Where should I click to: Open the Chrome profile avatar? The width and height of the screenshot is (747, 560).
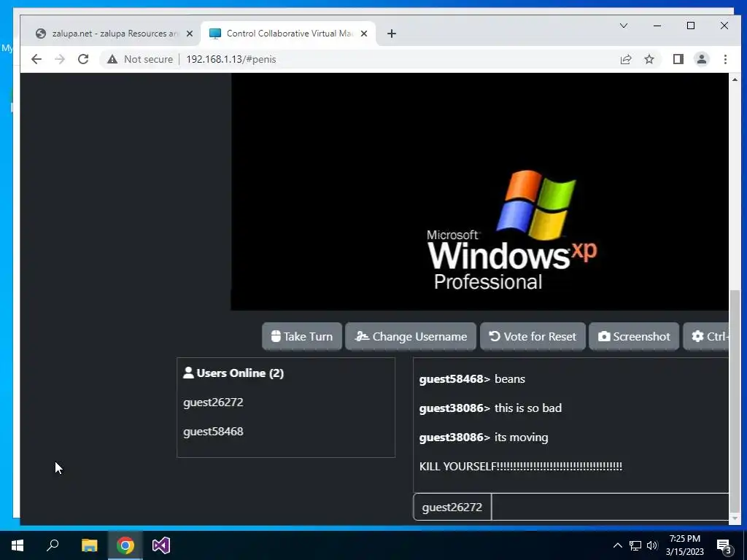(x=701, y=59)
